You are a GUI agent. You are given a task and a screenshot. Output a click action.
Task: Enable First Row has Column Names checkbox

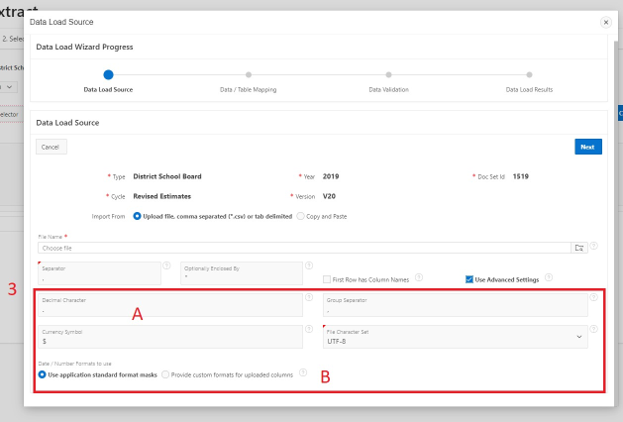coord(327,279)
